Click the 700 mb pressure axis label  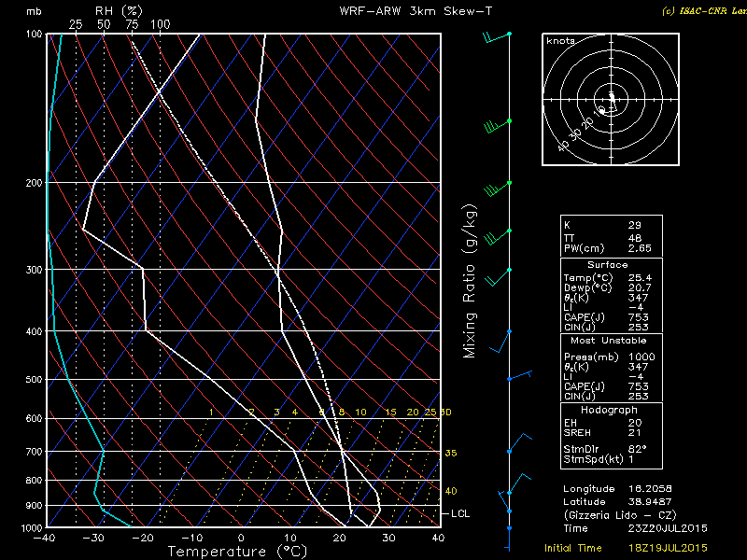click(34, 452)
